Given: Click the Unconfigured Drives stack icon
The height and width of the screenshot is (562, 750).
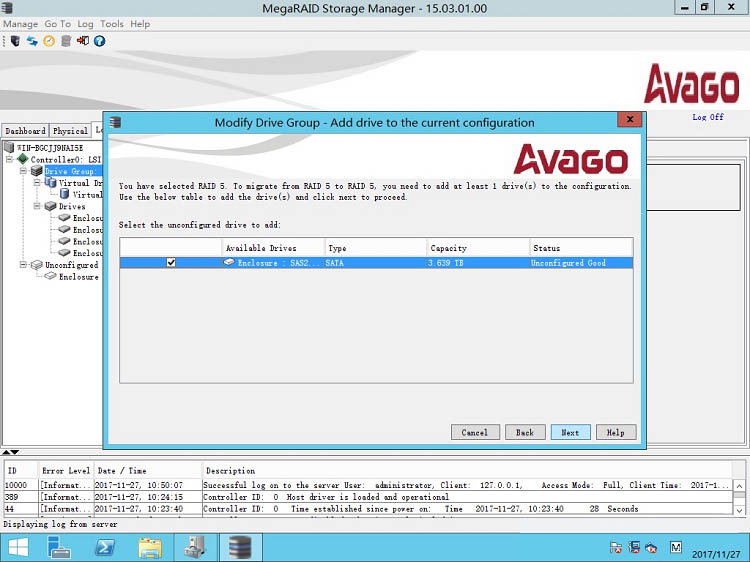Looking at the screenshot, I should 36,264.
